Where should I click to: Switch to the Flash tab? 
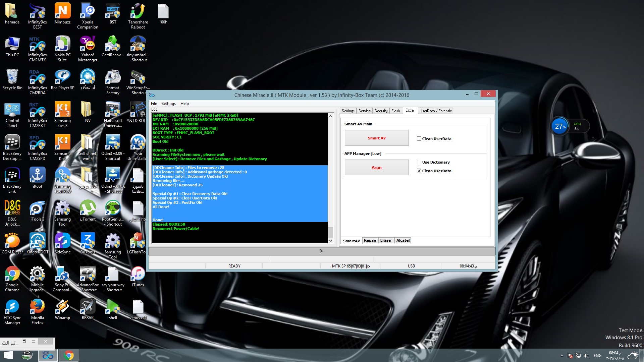click(x=396, y=111)
